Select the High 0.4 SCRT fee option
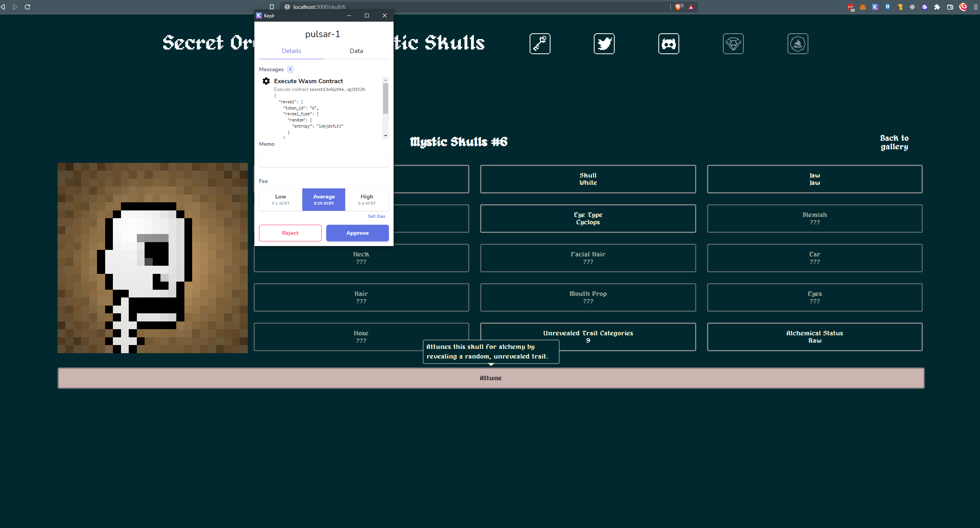 (366, 199)
